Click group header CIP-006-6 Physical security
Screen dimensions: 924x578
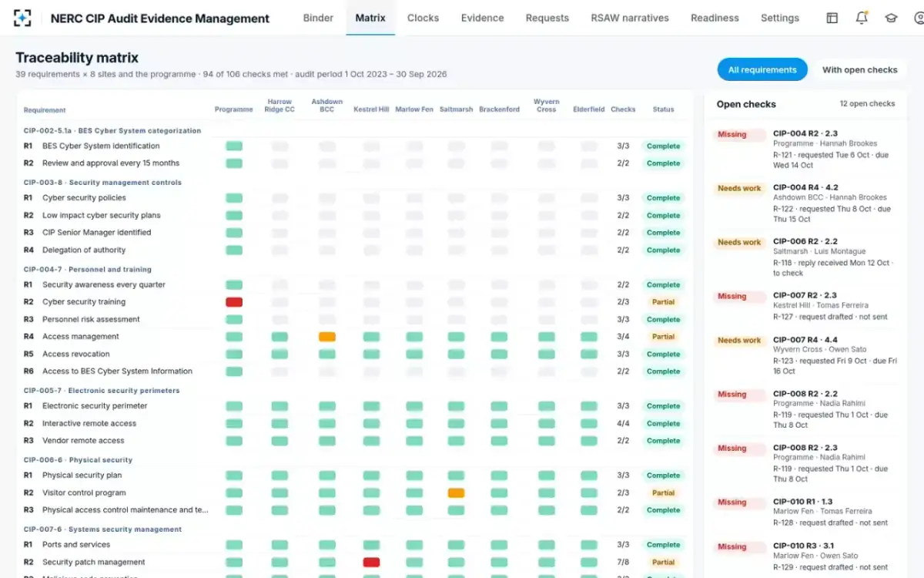78,460
